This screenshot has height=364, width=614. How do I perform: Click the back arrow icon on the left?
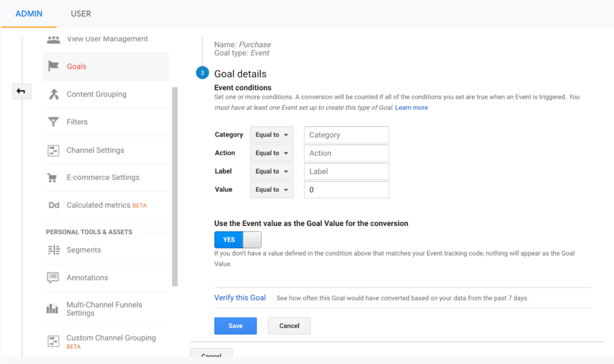point(22,91)
